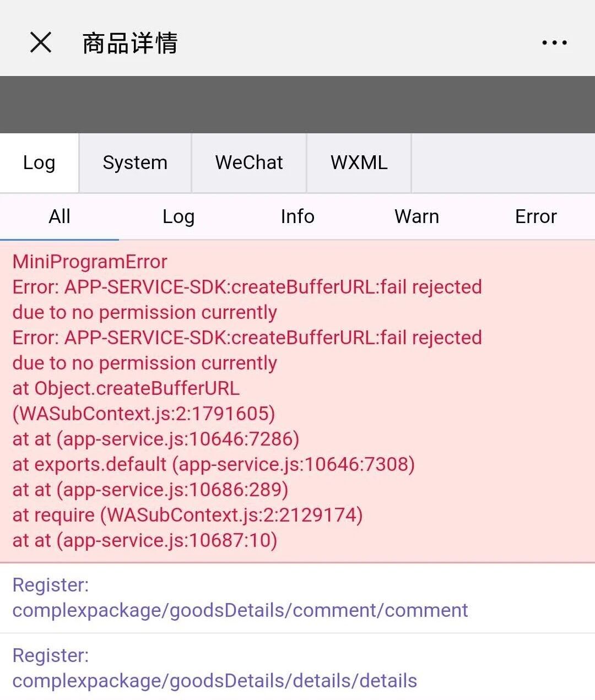This screenshot has height=700, width=595.
Task: Select the Register details/details log entry
Action: tap(215, 669)
